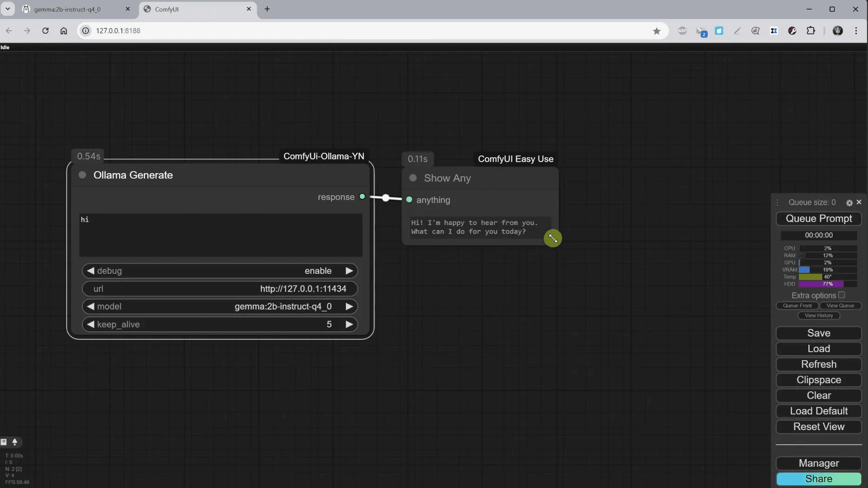Click the purple HDD usage bar
The width and height of the screenshot is (868, 488).
point(821,284)
